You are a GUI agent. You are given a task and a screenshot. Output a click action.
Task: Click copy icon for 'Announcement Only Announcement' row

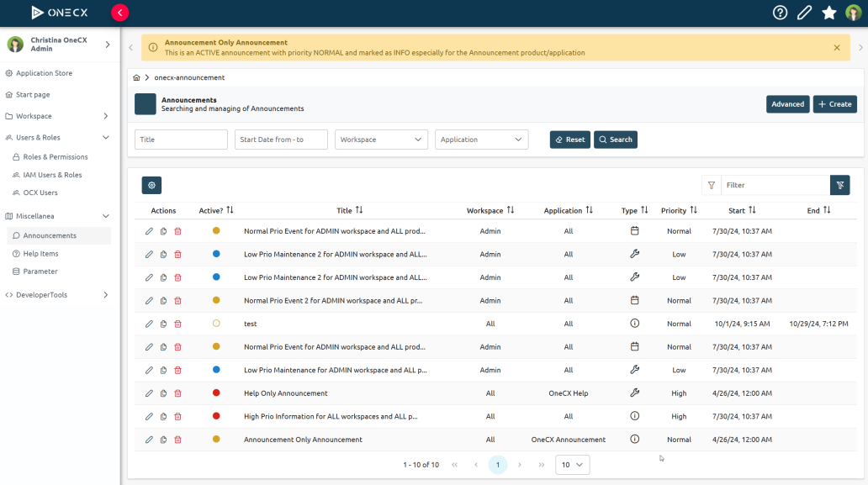[x=163, y=440]
